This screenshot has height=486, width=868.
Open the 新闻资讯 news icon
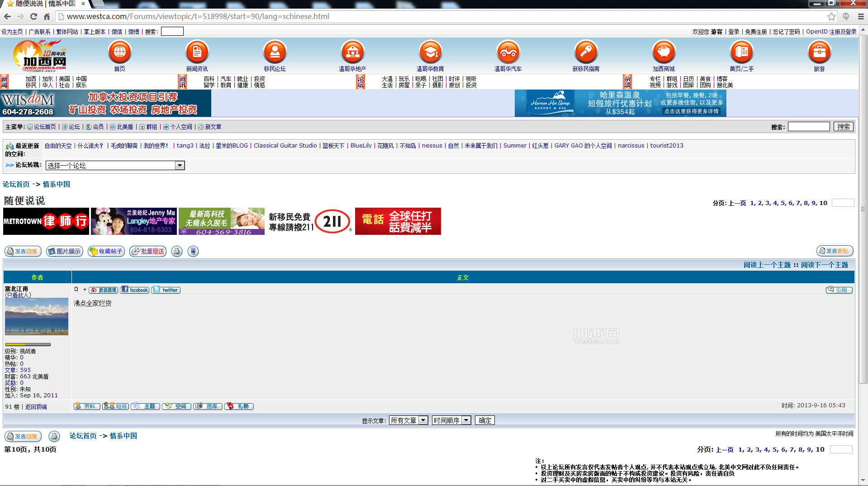[x=197, y=52]
